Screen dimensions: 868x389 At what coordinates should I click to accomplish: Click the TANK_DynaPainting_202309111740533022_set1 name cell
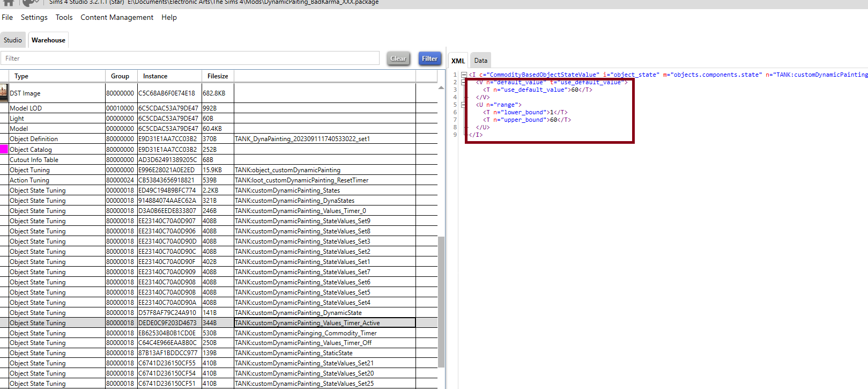click(325, 138)
